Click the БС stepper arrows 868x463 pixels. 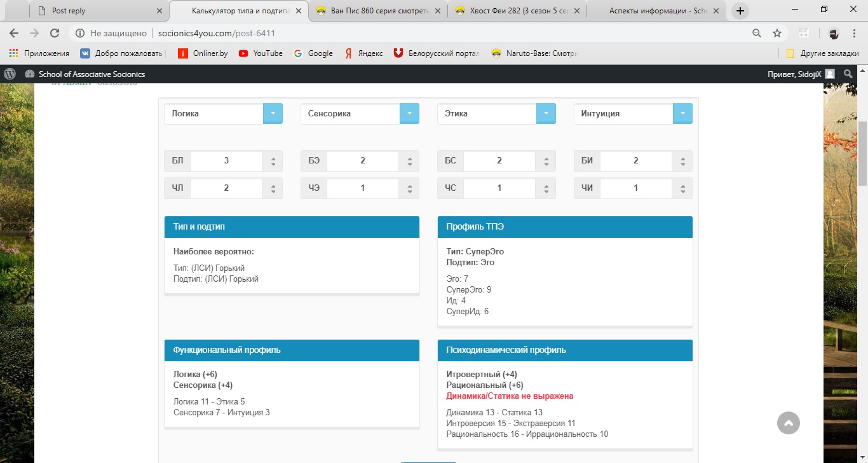point(546,161)
